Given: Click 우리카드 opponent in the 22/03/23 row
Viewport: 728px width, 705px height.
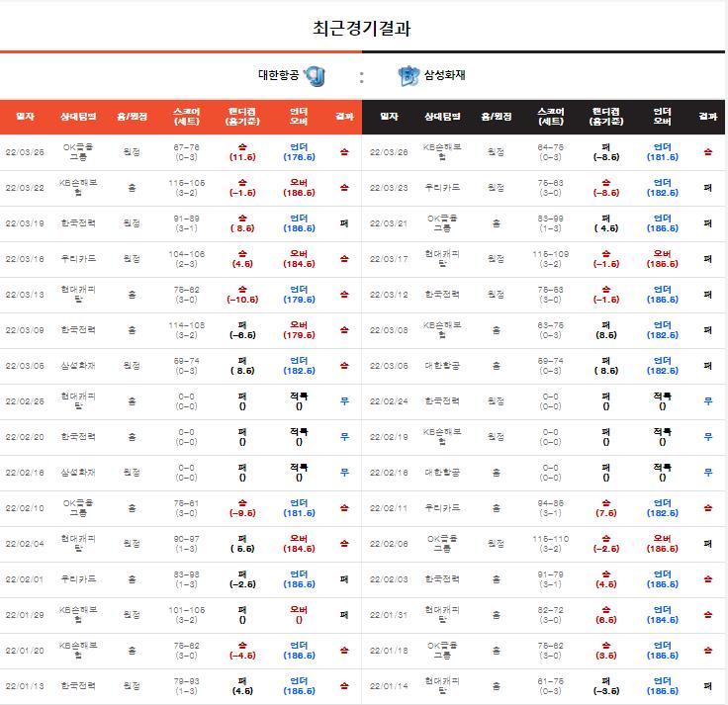Looking at the screenshot, I should [442, 188].
